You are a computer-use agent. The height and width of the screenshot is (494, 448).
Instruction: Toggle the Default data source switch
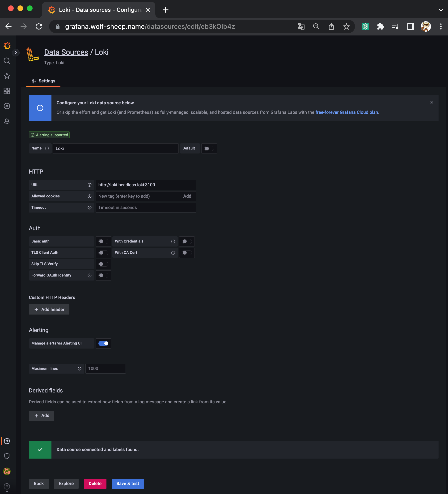(209, 148)
